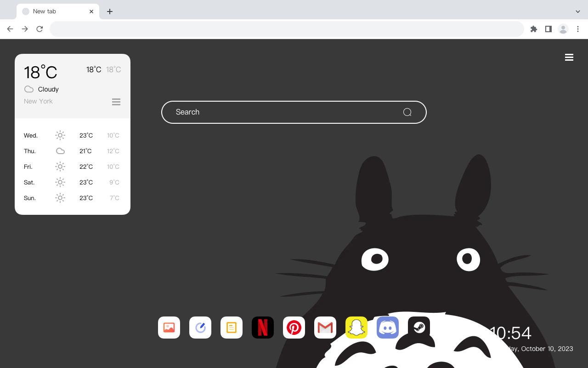588x368 pixels.
Task: Open the Discord shortcut
Action: point(388,328)
